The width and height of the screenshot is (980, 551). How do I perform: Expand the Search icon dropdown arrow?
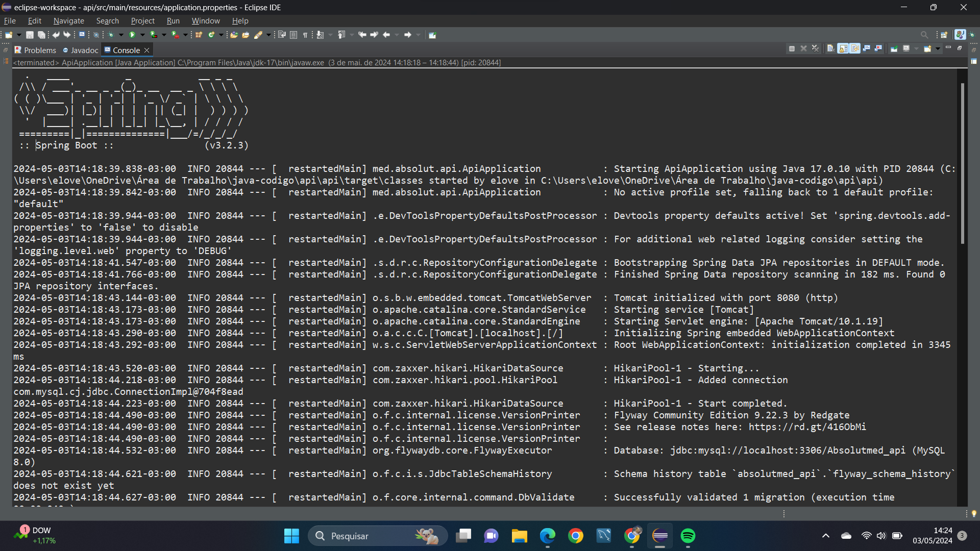coord(268,35)
